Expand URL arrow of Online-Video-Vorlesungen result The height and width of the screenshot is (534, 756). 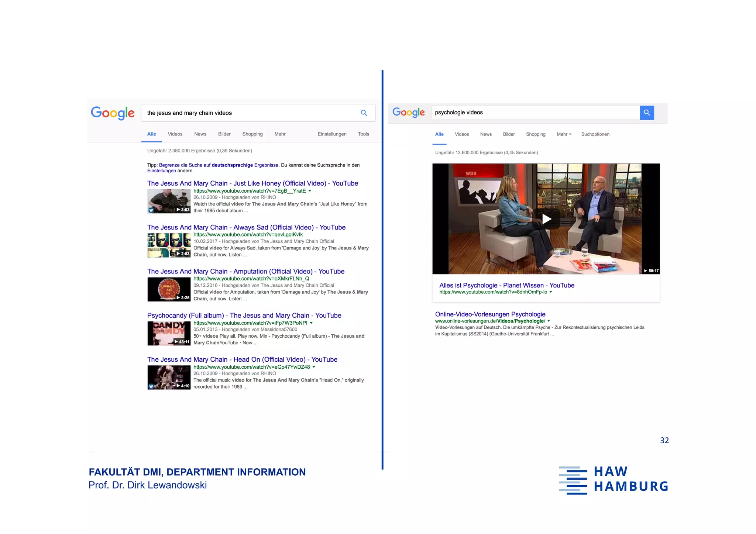point(549,321)
